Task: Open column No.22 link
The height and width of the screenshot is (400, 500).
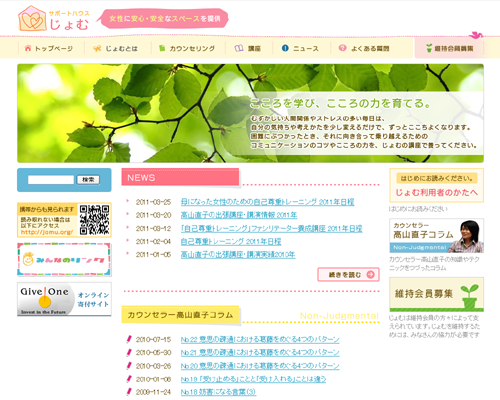Action: [x=260, y=339]
